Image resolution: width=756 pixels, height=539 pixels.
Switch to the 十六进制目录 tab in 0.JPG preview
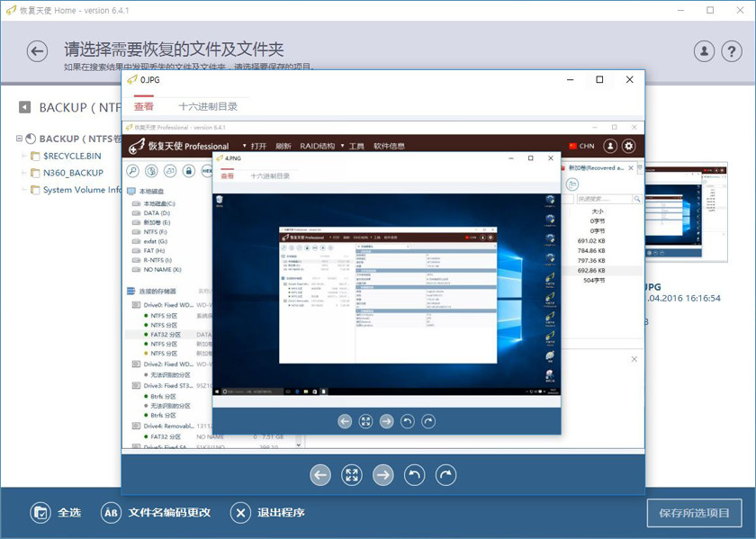point(208,106)
